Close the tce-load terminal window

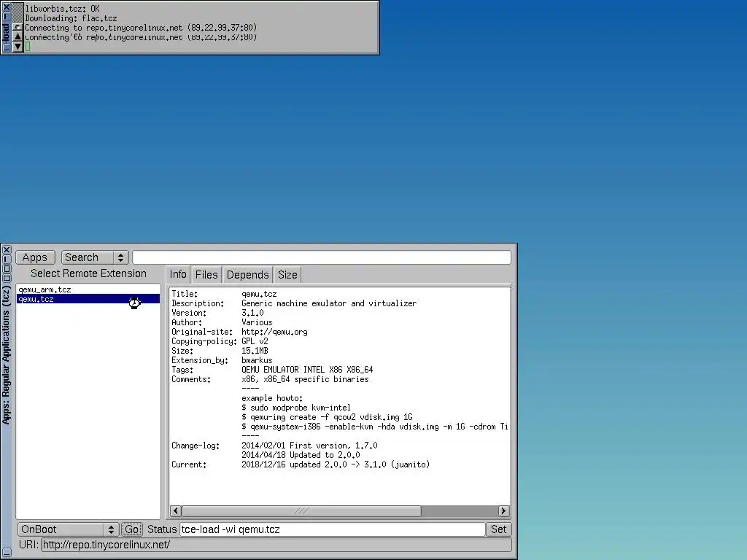[x=6, y=7]
